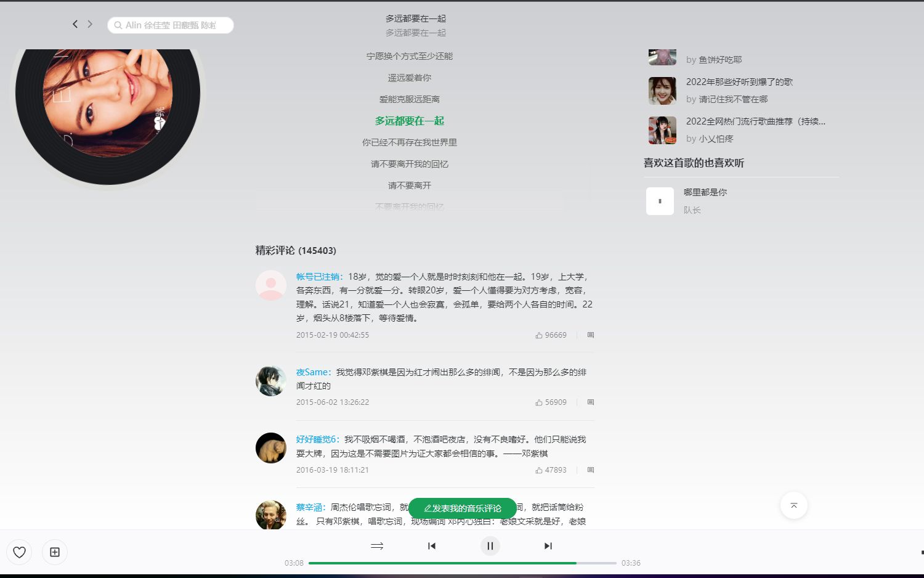The height and width of the screenshot is (578, 924).
Task: Open thumbnail of 鱼饼好吃耶's playlist
Action: (x=662, y=57)
